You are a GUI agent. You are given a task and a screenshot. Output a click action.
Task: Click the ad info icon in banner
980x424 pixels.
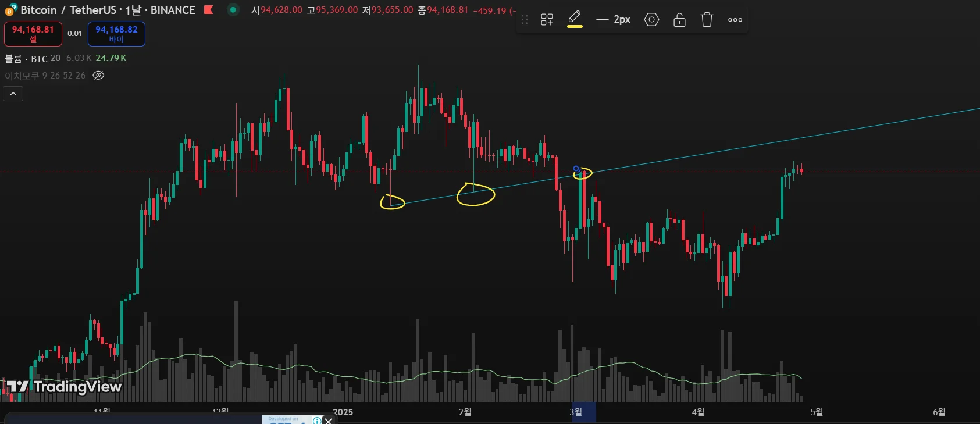[317, 421]
